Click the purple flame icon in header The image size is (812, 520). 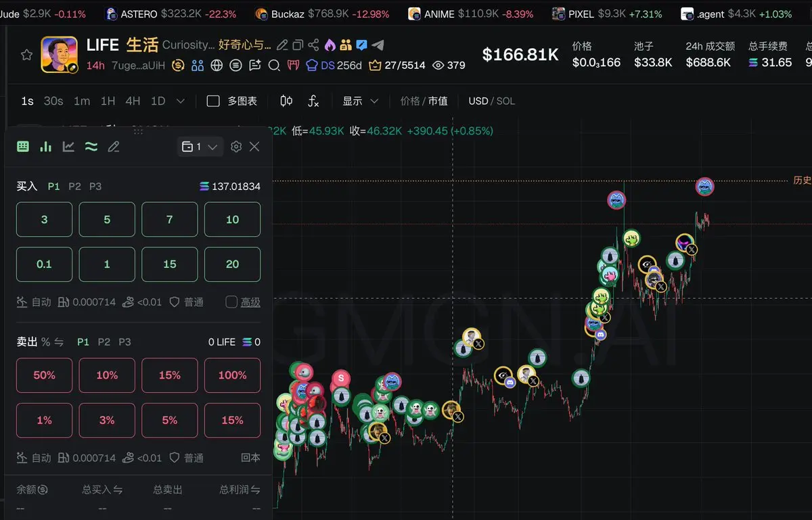pos(330,45)
